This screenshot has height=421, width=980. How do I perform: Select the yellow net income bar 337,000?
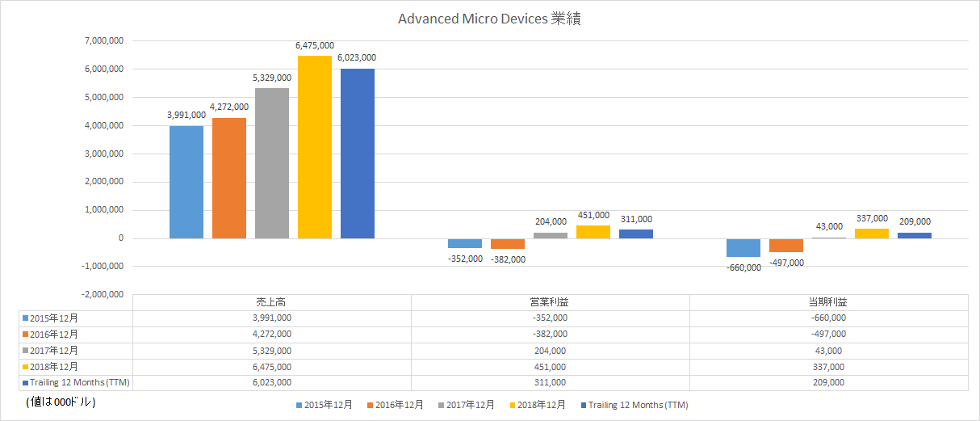click(x=872, y=234)
